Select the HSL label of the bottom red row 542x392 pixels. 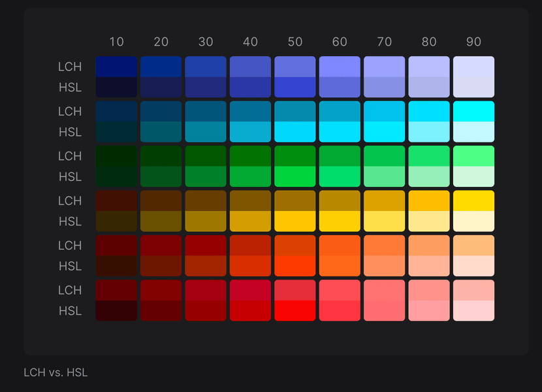coord(70,310)
